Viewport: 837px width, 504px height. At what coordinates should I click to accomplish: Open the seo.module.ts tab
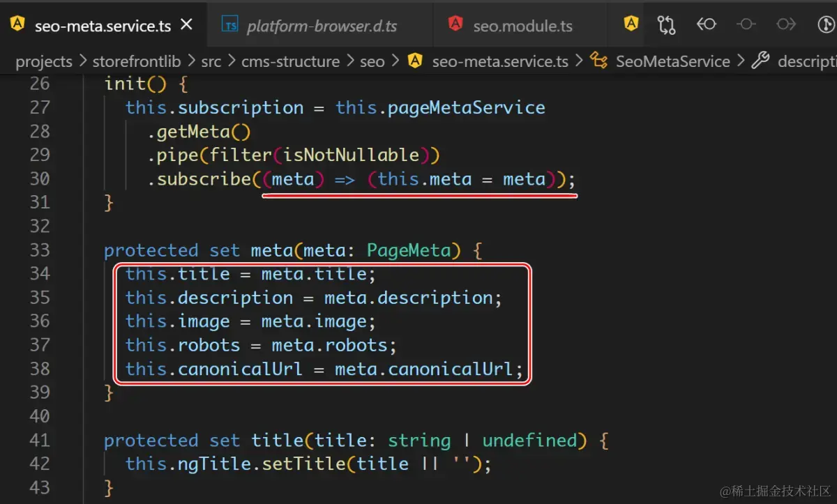click(x=522, y=26)
